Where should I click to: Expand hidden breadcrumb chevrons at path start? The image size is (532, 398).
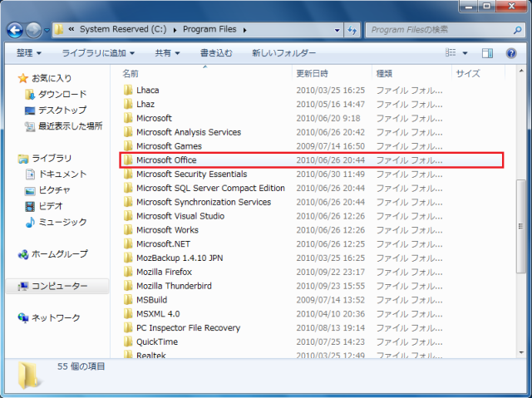pyautogui.click(x=71, y=29)
